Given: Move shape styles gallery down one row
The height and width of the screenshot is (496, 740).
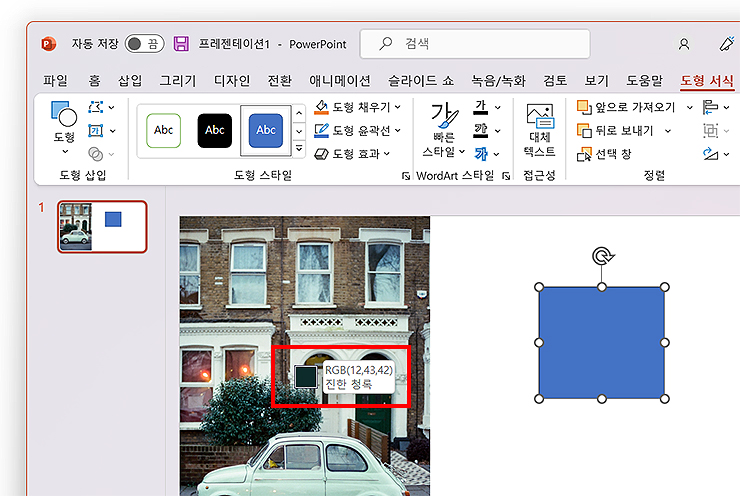Looking at the screenshot, I should pos(299,131).
